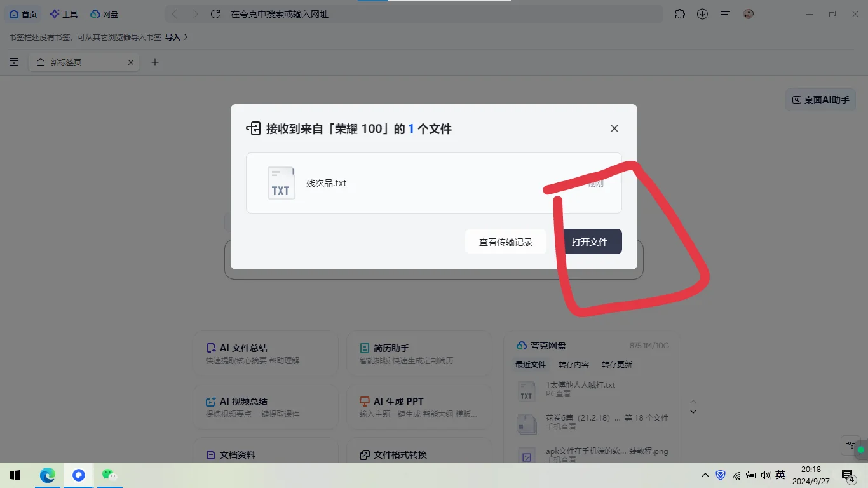This screenshot has width=868, height=488.
Task: Open 文档资料 card
Action: coord(266,451)
